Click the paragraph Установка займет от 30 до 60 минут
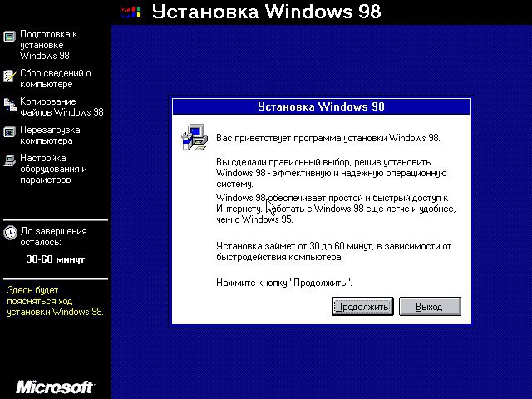Screen dimensions: 532x399 (334, 251)
